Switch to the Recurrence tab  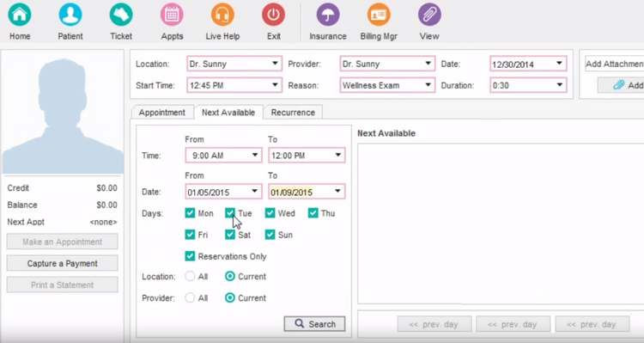293,113
